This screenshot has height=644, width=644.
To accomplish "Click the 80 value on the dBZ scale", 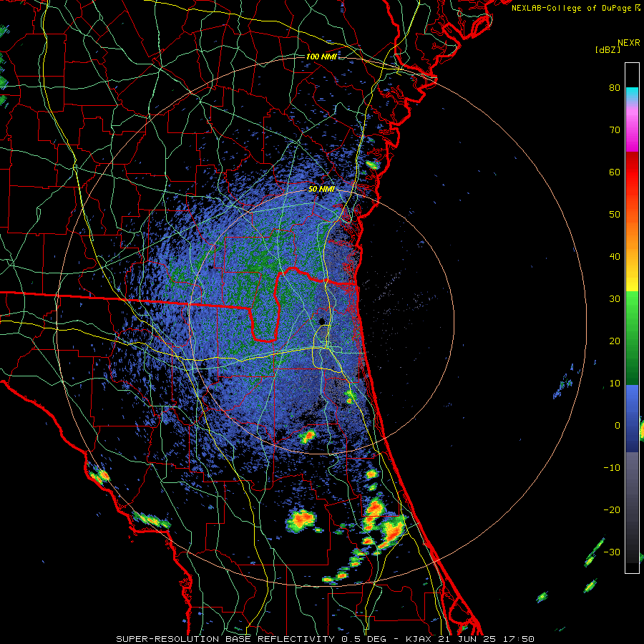I will (615, 87).
